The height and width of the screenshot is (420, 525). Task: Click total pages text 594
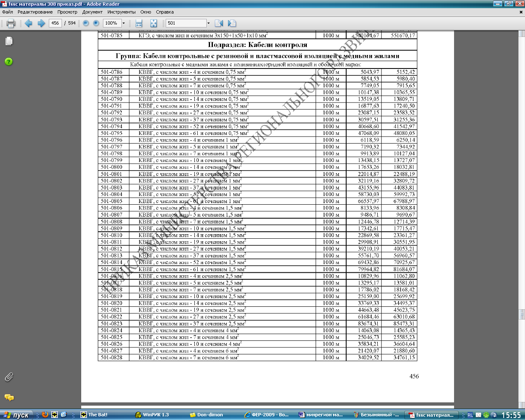coord(72,23)
